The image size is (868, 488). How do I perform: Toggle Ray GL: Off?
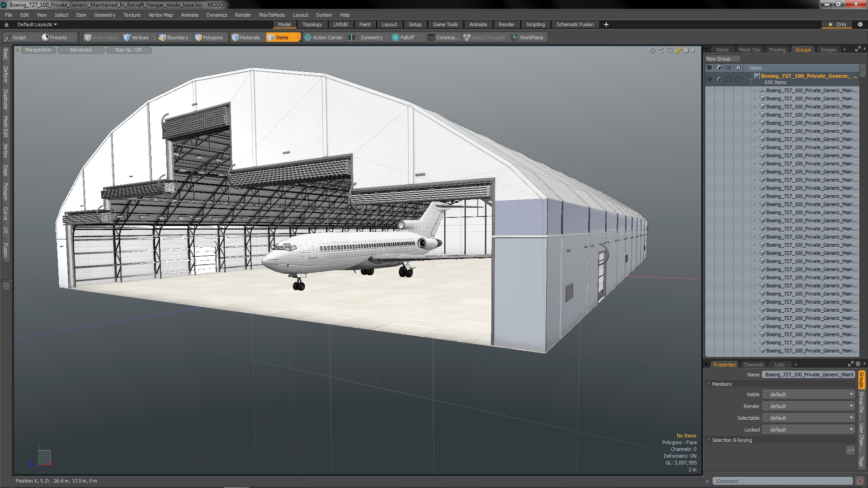tap(128, 50)
